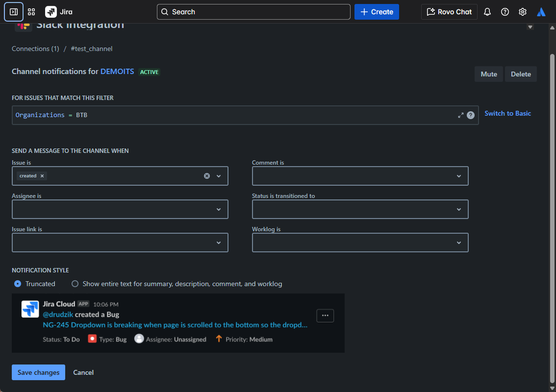Click 'Status: To Do' text
Viewport: 556px width, 392px height.
(x=61, y=339)
